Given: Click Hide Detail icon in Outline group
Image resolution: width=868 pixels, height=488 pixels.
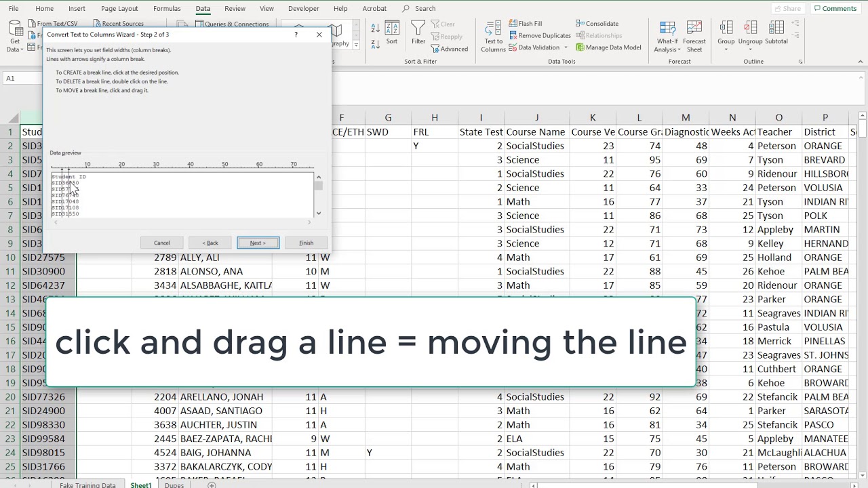Looking at the screenshot, I should (796, 35).
